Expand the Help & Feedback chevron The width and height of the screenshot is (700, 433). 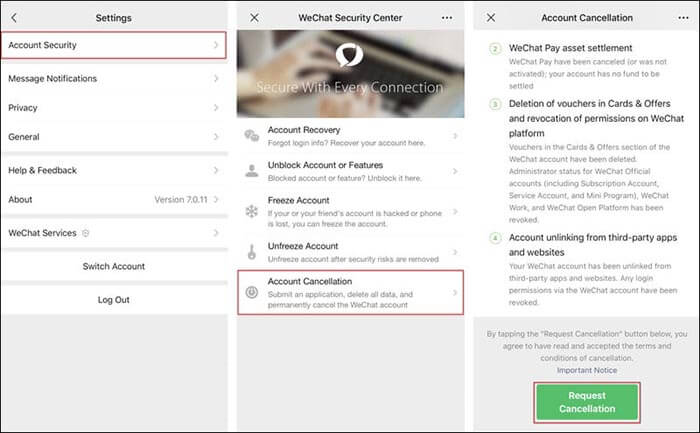pos(215,170)
